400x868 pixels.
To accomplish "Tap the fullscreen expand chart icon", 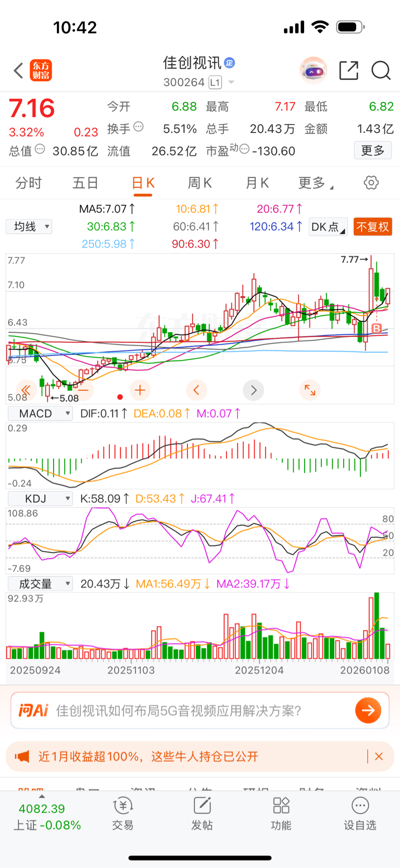I will tap(310, 390).
